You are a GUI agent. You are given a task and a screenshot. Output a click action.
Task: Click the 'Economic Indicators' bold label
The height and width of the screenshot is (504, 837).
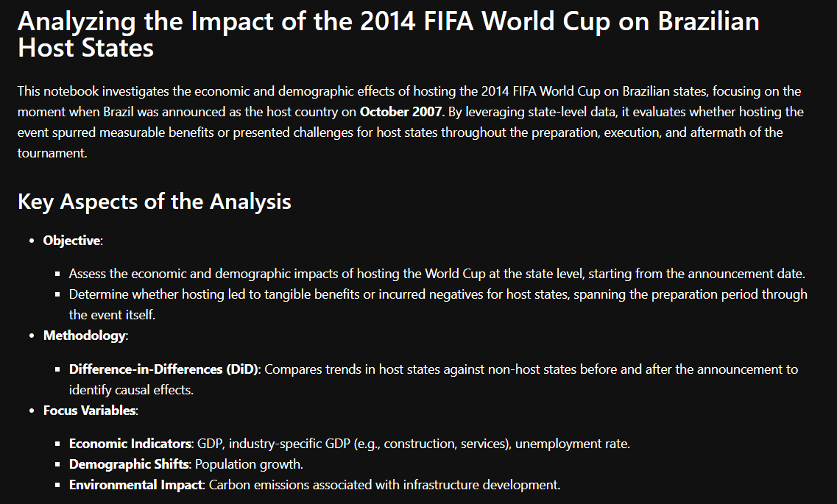[130, 444]
